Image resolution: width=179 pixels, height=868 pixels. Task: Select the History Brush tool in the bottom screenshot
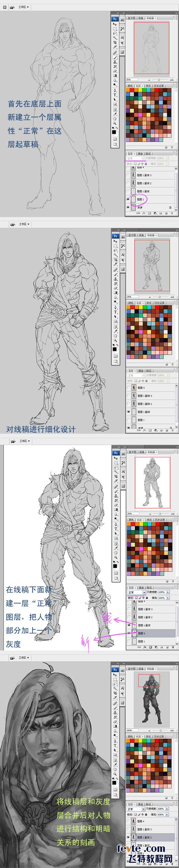tap(116, 717)
